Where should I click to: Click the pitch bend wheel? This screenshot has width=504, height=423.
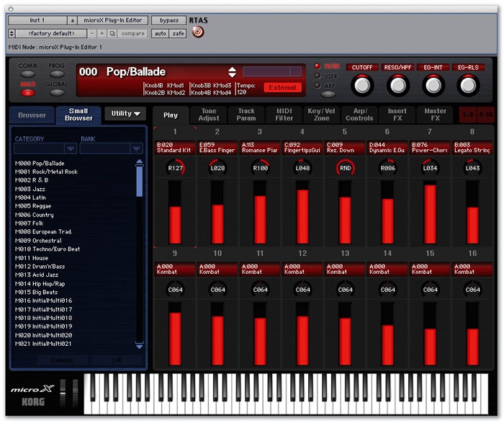[x=63, y=393]
